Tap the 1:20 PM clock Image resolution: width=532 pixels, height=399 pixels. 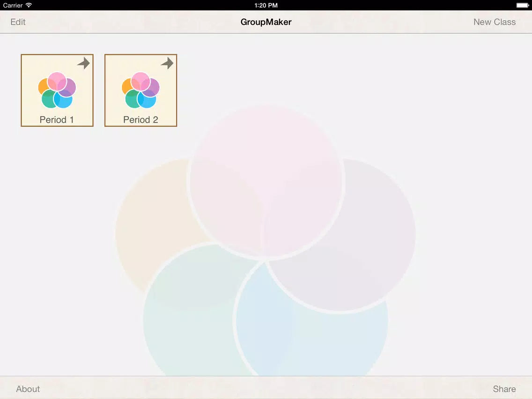[x=266, y=5]
